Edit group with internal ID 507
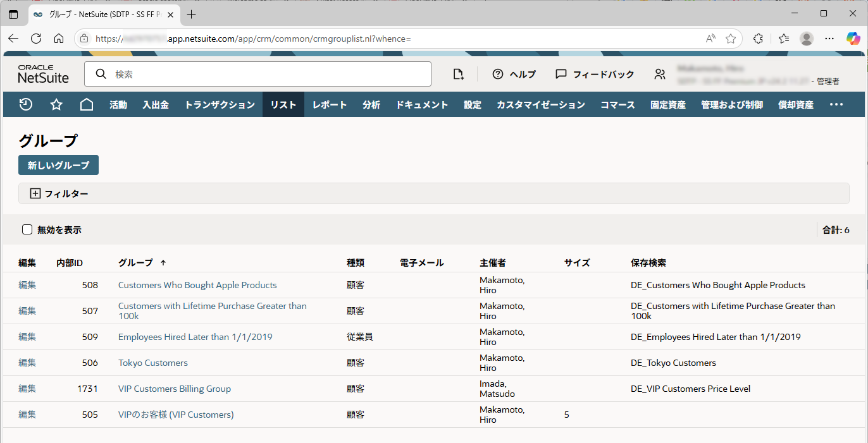868x443 pixels. coord(27,311)
